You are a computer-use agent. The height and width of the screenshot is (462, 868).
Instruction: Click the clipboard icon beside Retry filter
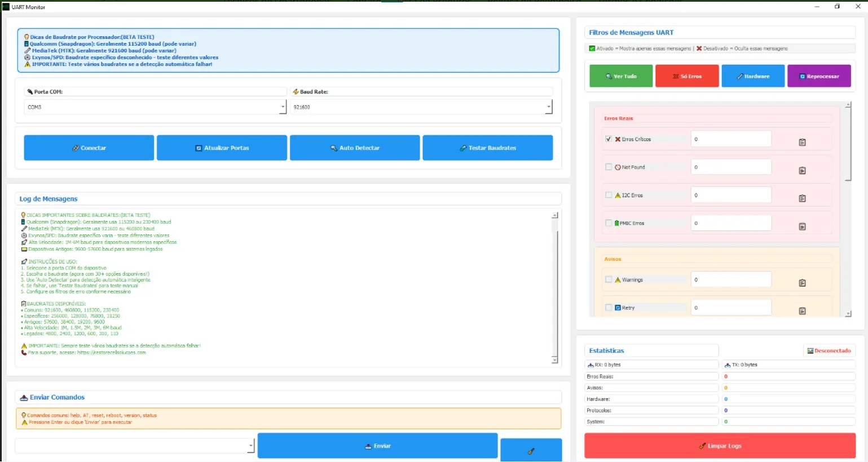[x=802, y=311]
